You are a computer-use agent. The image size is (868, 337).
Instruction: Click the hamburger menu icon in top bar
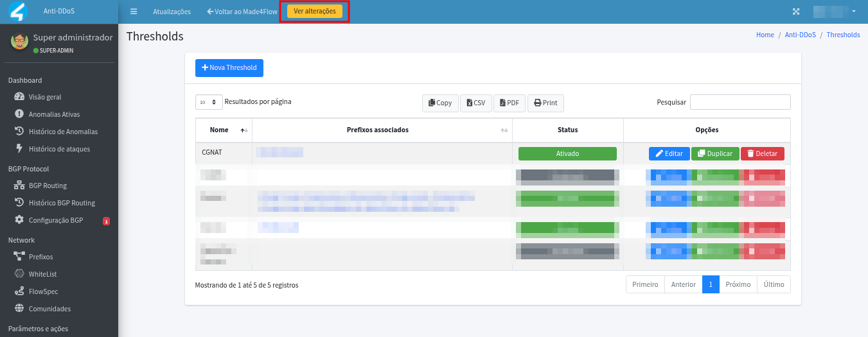(x=134, y=12)
